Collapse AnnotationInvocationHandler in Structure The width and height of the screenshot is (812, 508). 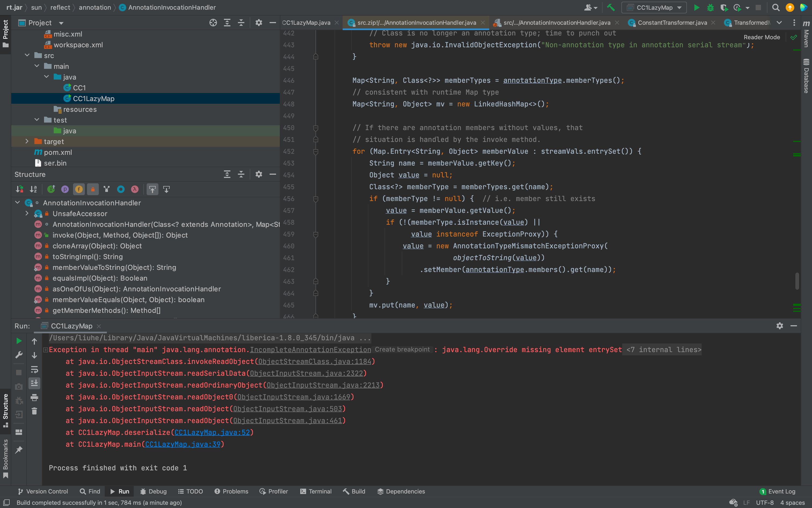coord(17,203)
